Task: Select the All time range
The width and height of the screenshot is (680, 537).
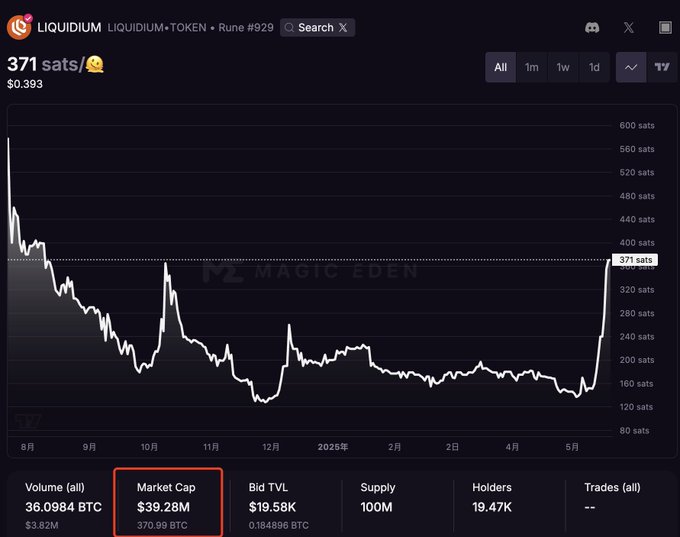Action: click(x=500, y=67)
